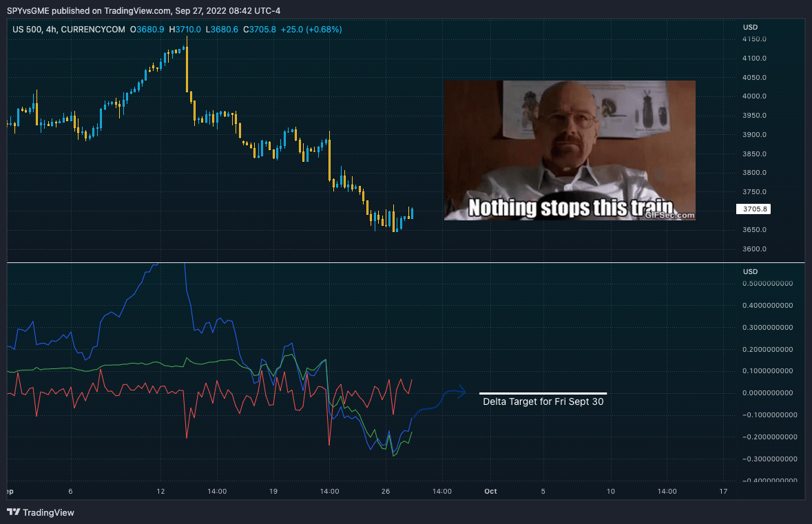Viewport: 812px width, 524px height.
Task: Click the 0.3000000000 indicator axis label
Action: [x=767, y=327]
